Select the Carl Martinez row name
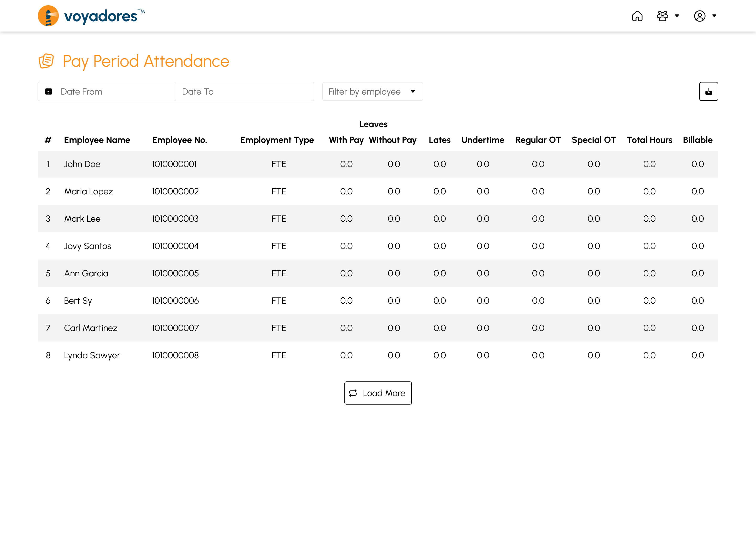 (x=90, y=328)
